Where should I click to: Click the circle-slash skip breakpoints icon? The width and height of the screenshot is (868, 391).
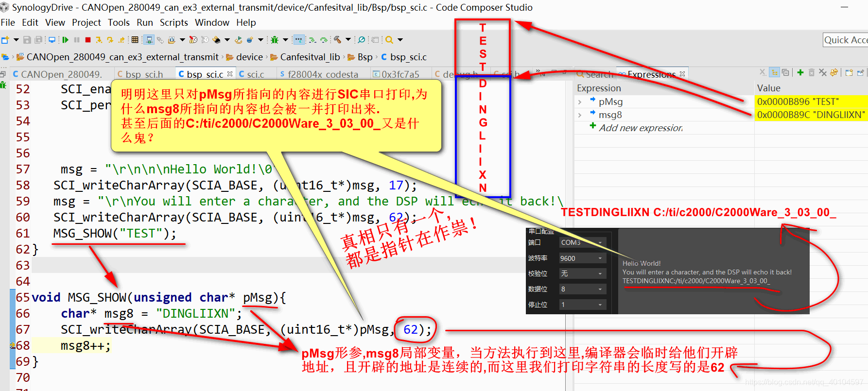(362, 40)
